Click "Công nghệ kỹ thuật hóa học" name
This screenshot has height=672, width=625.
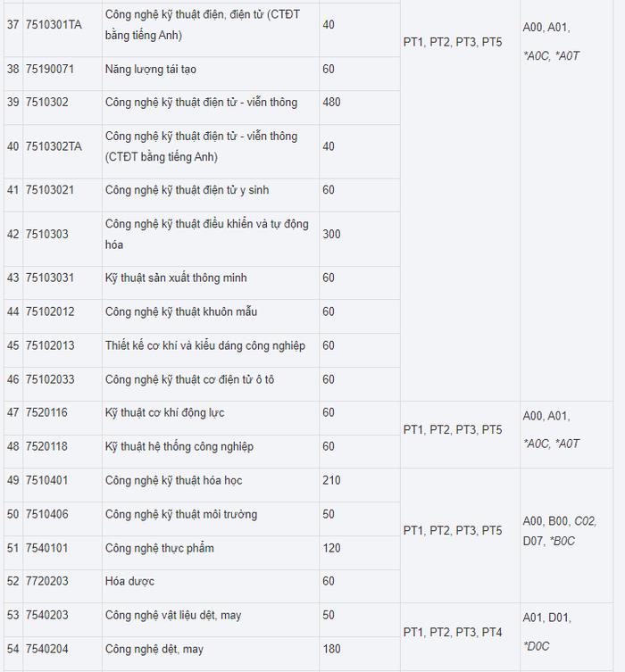(173, 480)
